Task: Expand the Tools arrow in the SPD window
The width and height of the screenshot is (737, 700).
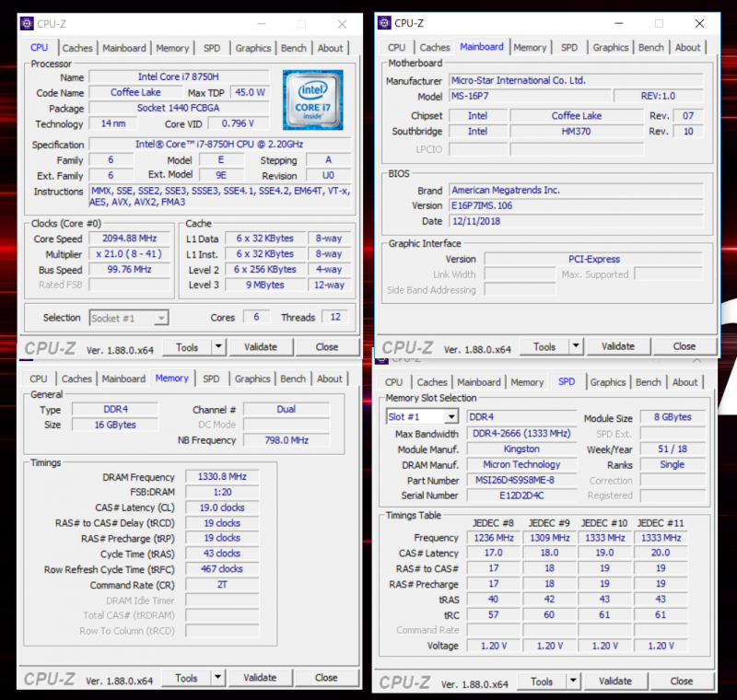Action: pos(573,682)
